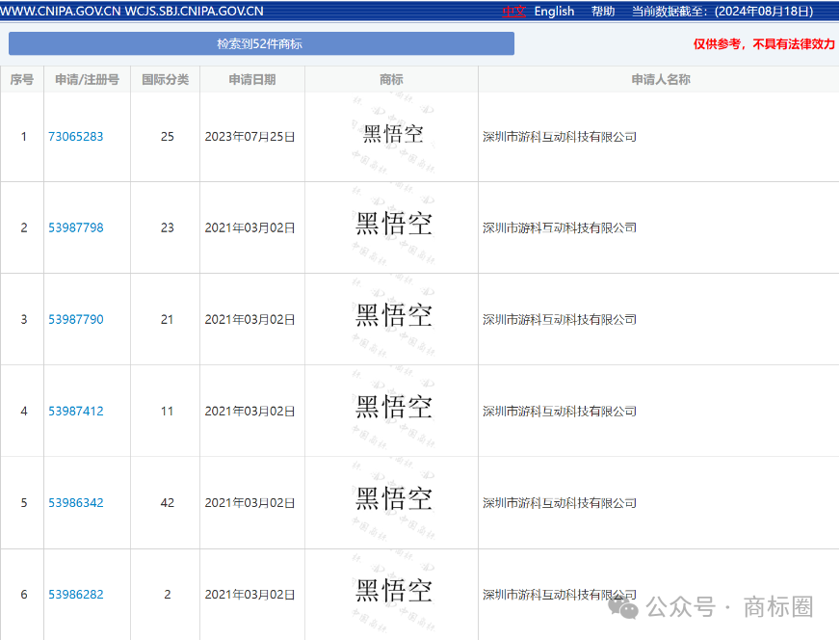
Task: Select the 黑悟空 trademark image in row 5
Action: pyautogui.click(x=394, y=498)
